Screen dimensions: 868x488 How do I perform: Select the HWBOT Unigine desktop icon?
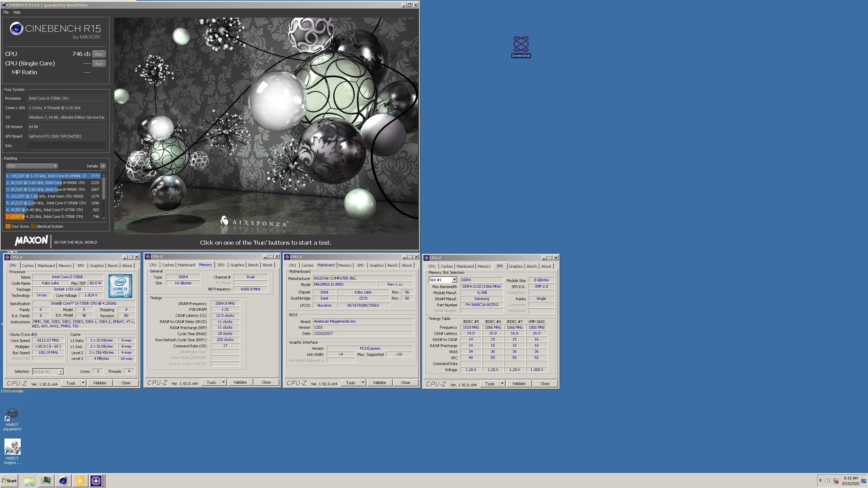(x=12, y=452)
